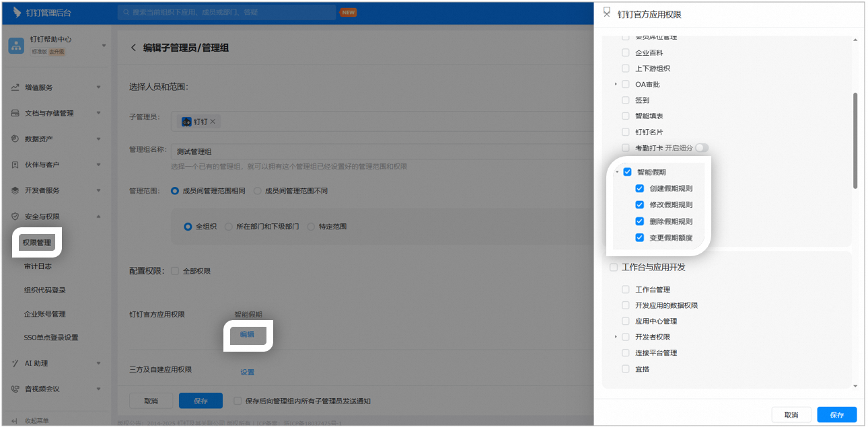
Task: Click 保存 button in the drawer
Action: 837,415
